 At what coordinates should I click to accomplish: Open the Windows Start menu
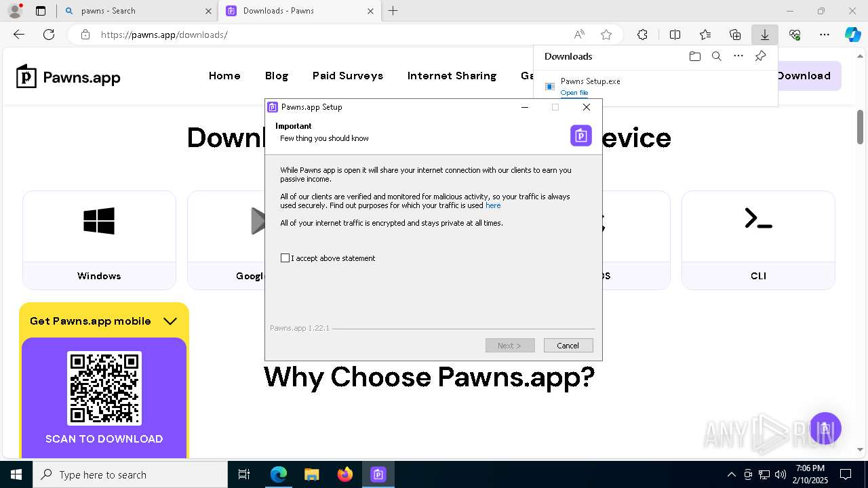pyautogui.click(x=16, y=474)
